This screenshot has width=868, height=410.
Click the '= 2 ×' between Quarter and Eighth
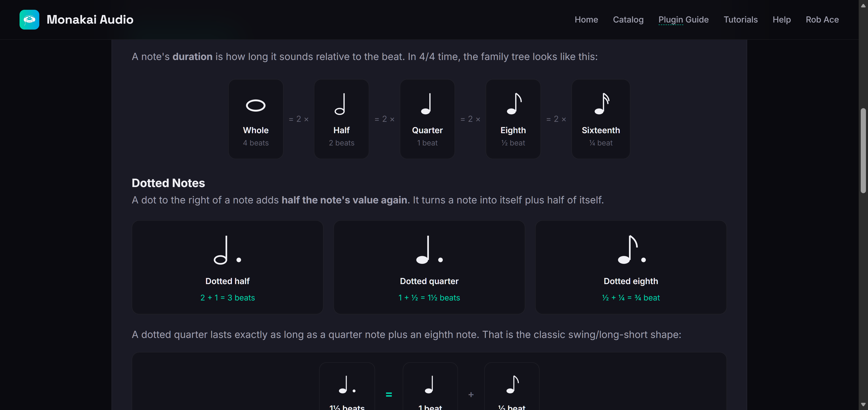[x=470, y=119]
